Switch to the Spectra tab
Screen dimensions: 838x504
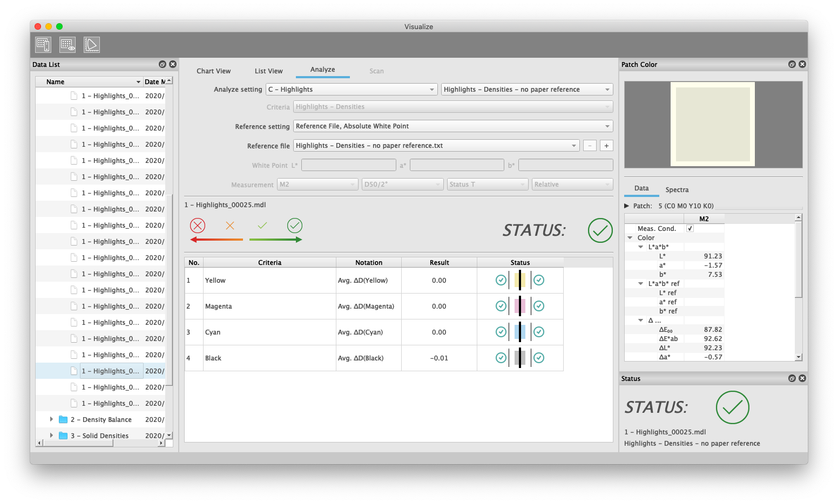(677, 190)
